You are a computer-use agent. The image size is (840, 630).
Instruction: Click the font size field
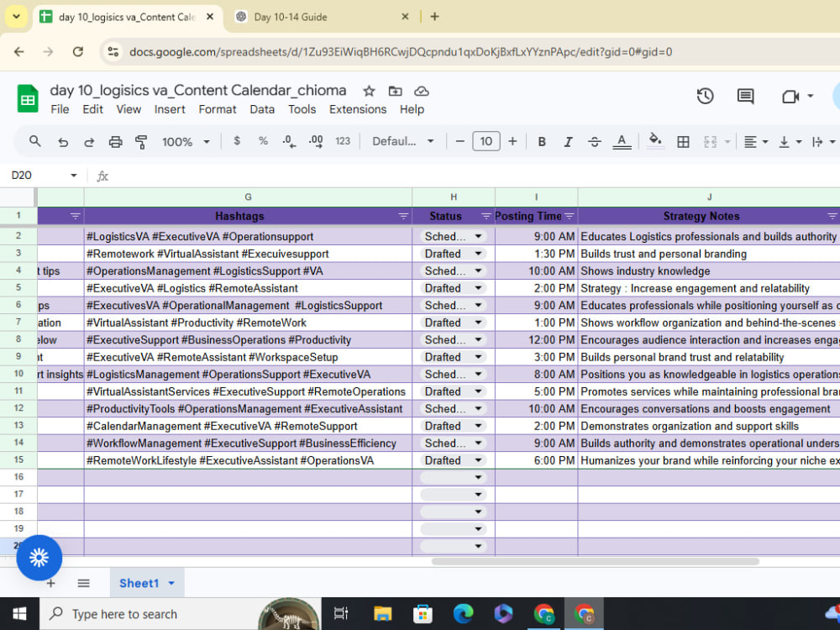(x=486, y=141)
